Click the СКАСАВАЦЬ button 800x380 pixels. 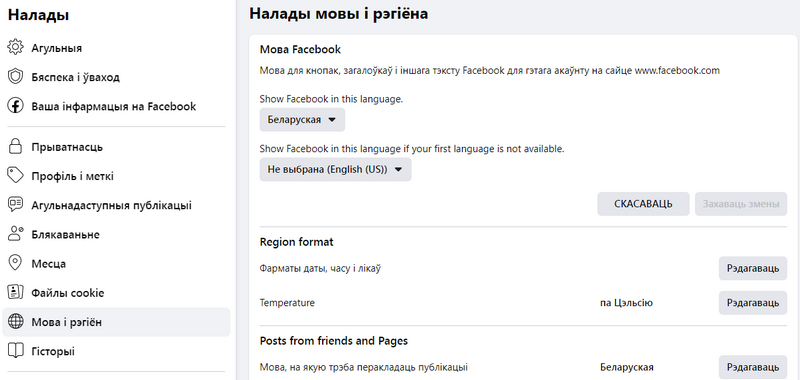click(x=643, y=204)
